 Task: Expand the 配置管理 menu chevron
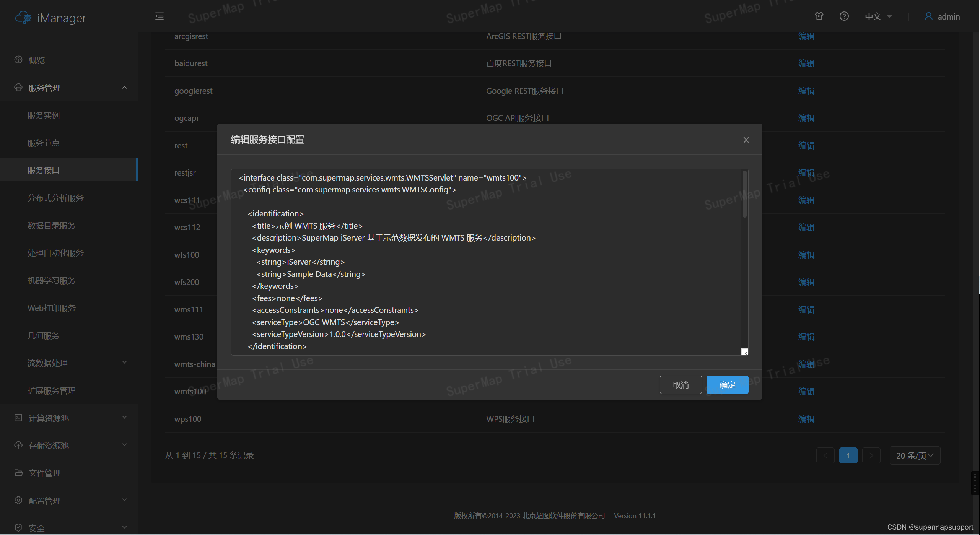[x=124, y=500]
